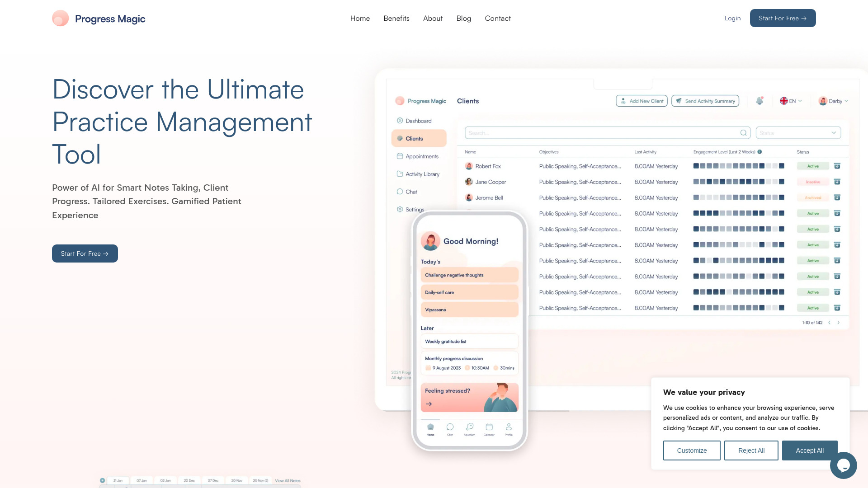
Task: Click Add New Client icon button
Action: 642,100
